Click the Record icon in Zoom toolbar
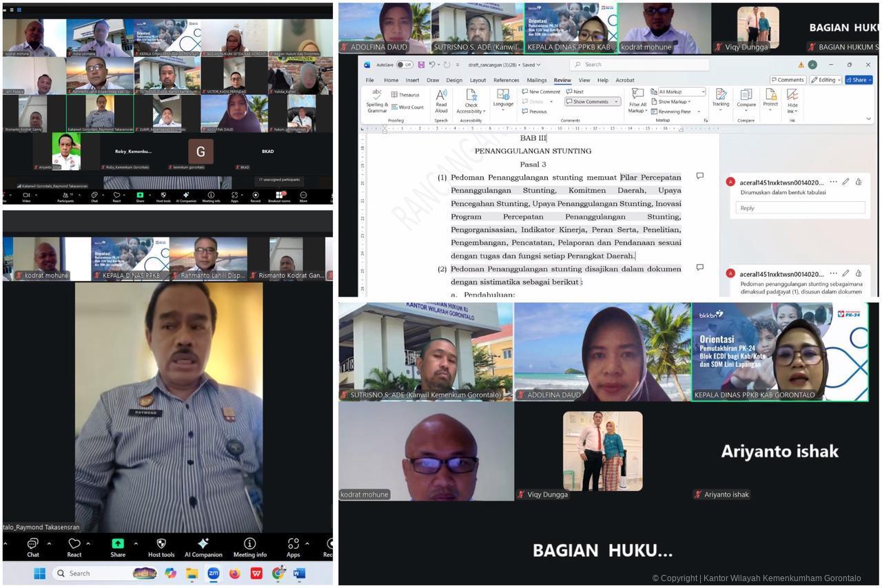 point(255,196)
